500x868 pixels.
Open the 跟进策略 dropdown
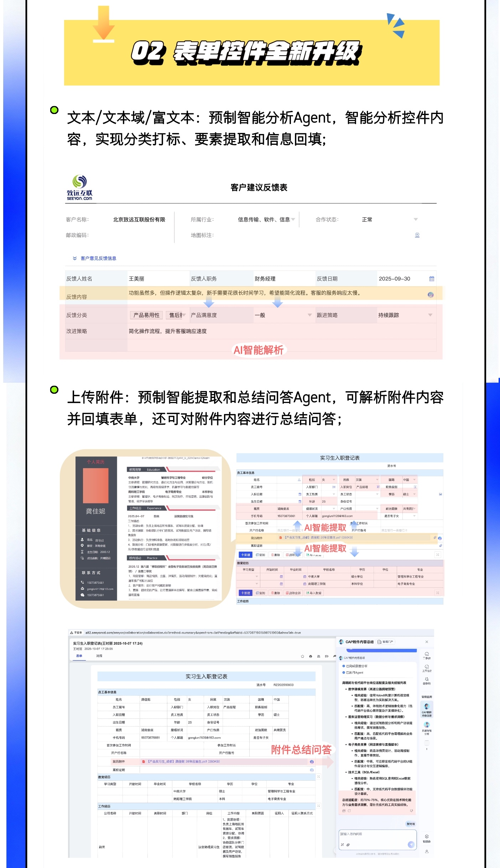tap(430, 315)
